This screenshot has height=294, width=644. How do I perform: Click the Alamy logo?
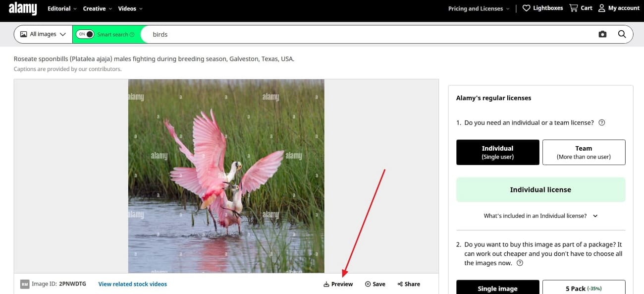[23, 8]
